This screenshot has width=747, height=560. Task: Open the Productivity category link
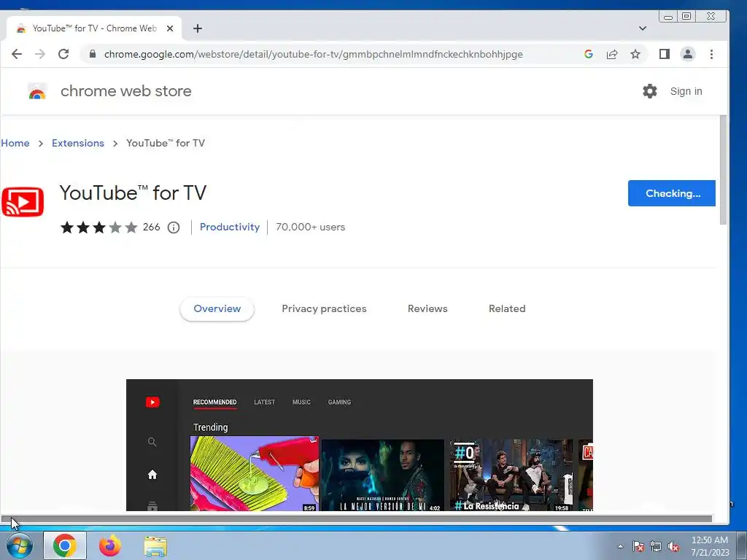(x=230, y=227)
